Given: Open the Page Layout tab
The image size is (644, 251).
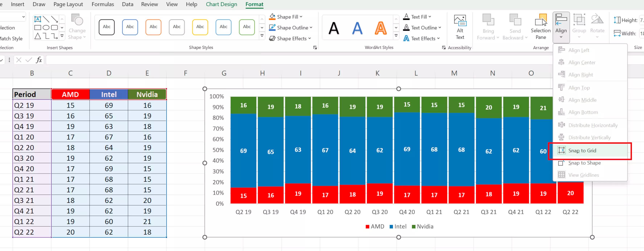Looking at the screenshot, I should pyautogui.click(x=68, y=4).
